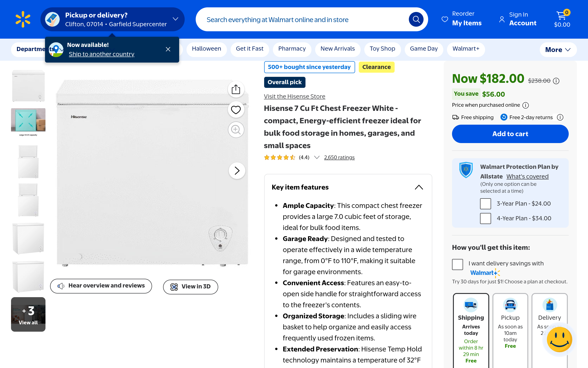Click +3 View all thumbnails
The image size is (588, 368).
28,314
